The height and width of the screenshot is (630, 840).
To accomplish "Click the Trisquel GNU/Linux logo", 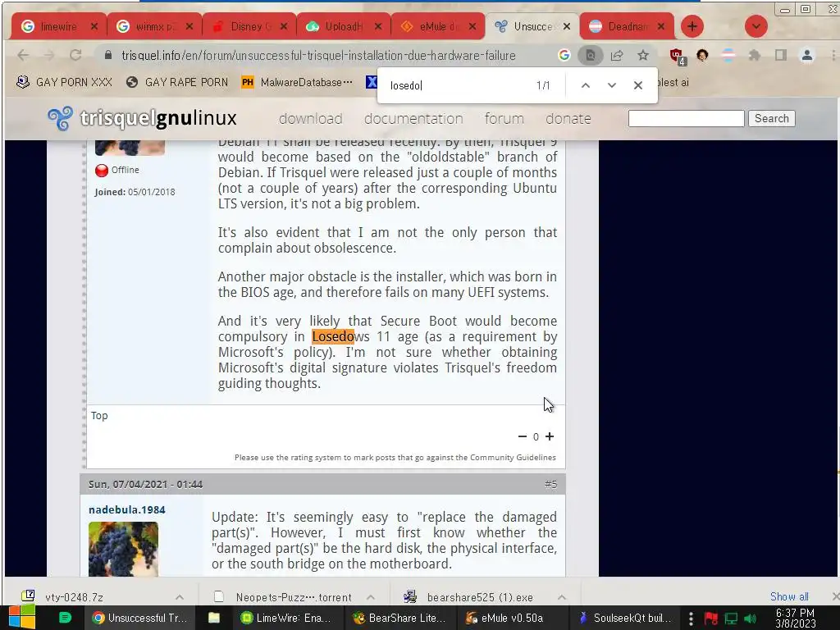I will pos(142,118).
